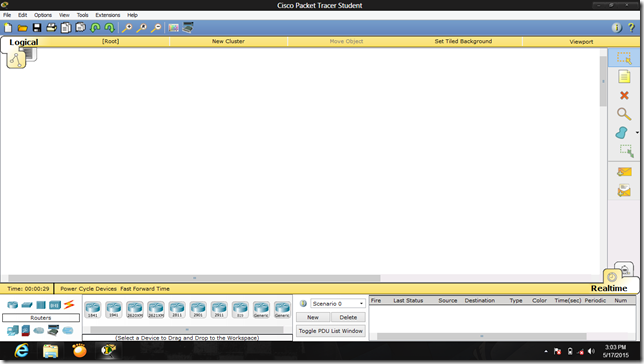This screenshot has height=364, width=644.
Task: Click the Delete scenario button
Action: click(348, 317)
